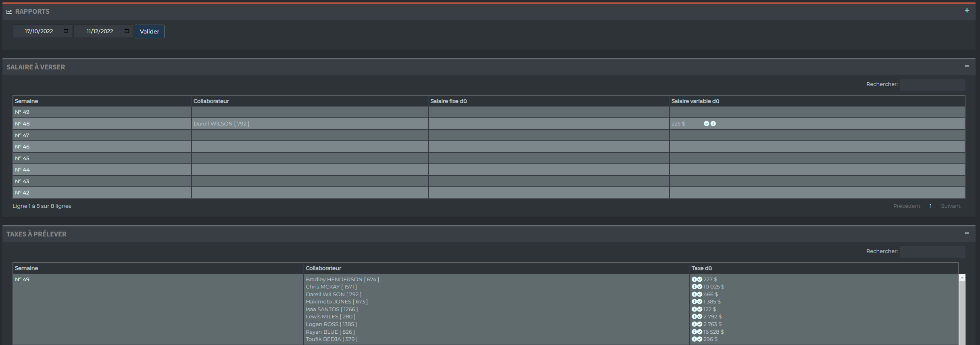980x345 pixels.
Task: Click the Valider button
Action: (x=150, y=31)
